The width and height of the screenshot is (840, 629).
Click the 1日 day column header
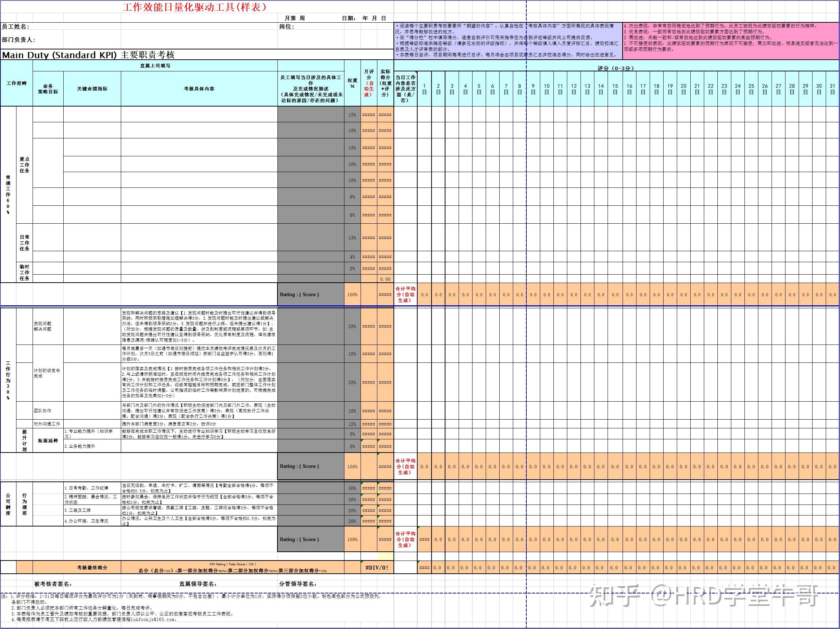point(424,89)
